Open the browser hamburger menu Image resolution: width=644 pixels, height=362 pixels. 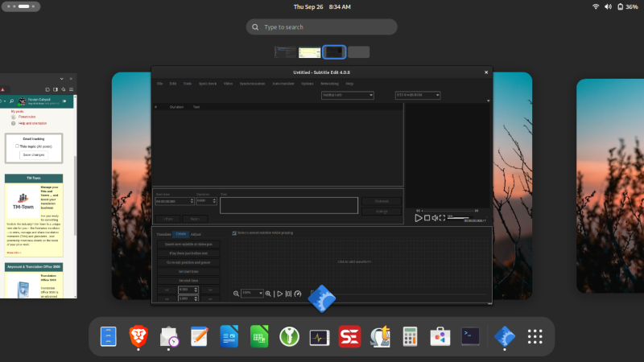coord(71,89)
